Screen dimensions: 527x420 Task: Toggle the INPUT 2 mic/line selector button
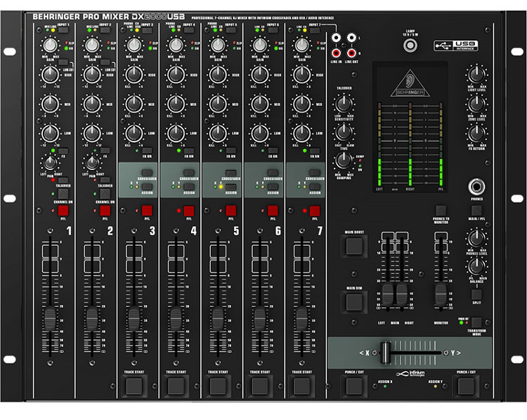105,30
